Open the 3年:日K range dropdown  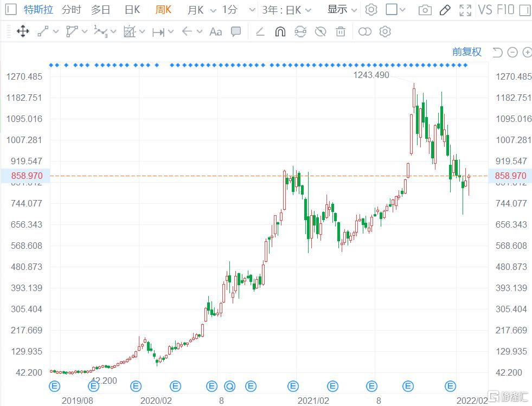287,10
